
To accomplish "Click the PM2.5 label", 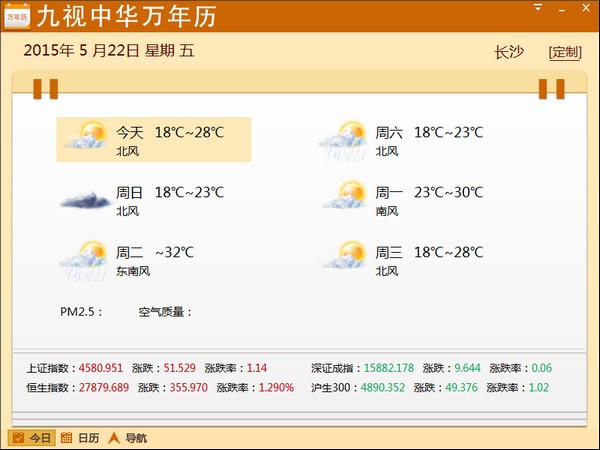I will (x=81, y=311).
